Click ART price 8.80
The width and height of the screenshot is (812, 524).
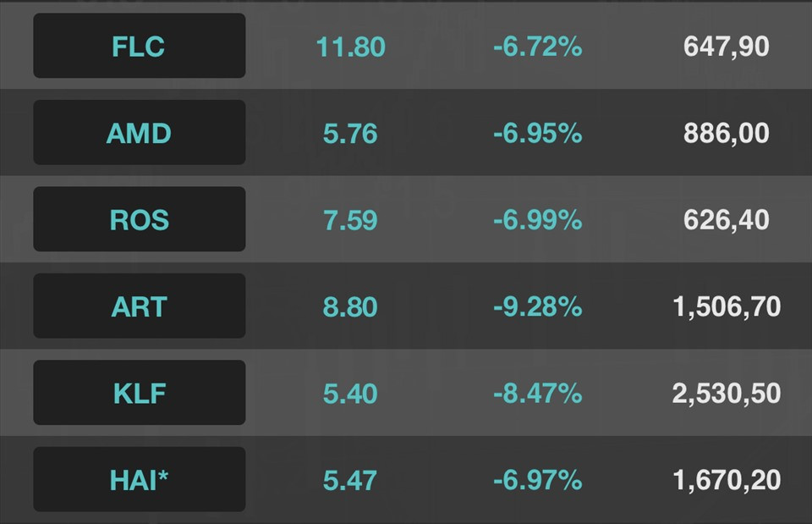[x=350, y=306]
